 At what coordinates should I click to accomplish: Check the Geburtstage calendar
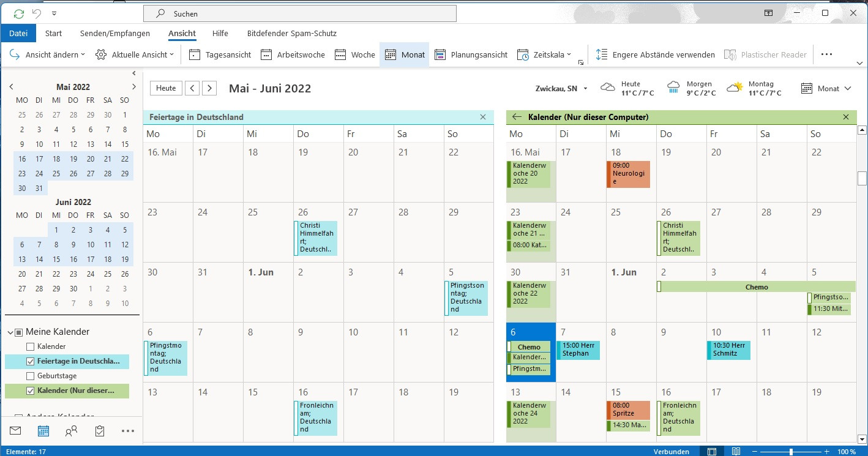pyautogui.click(x=31, y=376)
